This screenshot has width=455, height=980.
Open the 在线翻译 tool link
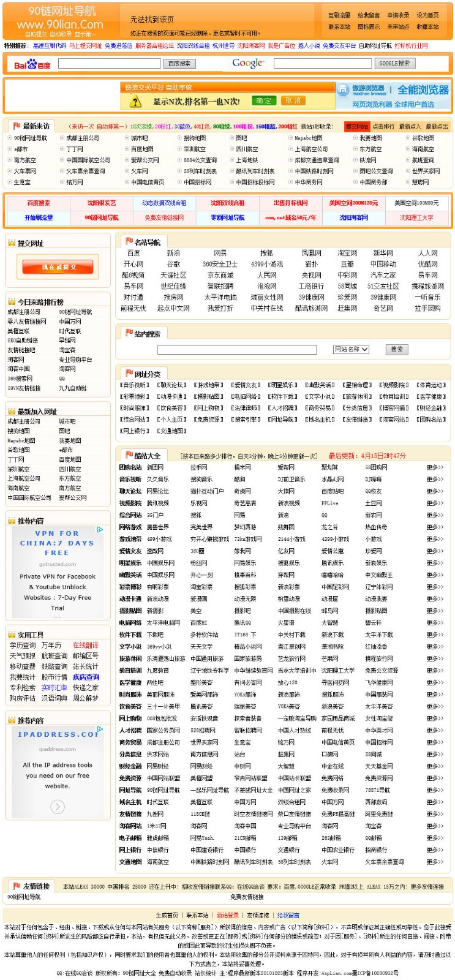pos(86,646)
